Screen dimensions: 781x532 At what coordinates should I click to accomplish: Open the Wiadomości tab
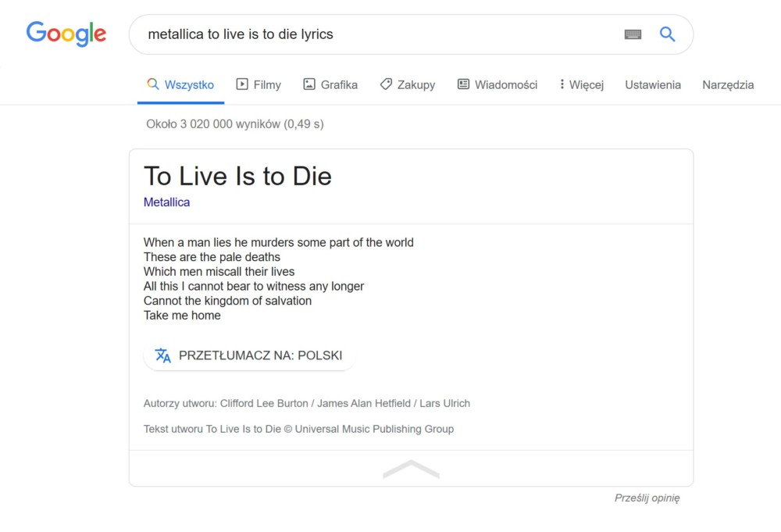(497, 84)
